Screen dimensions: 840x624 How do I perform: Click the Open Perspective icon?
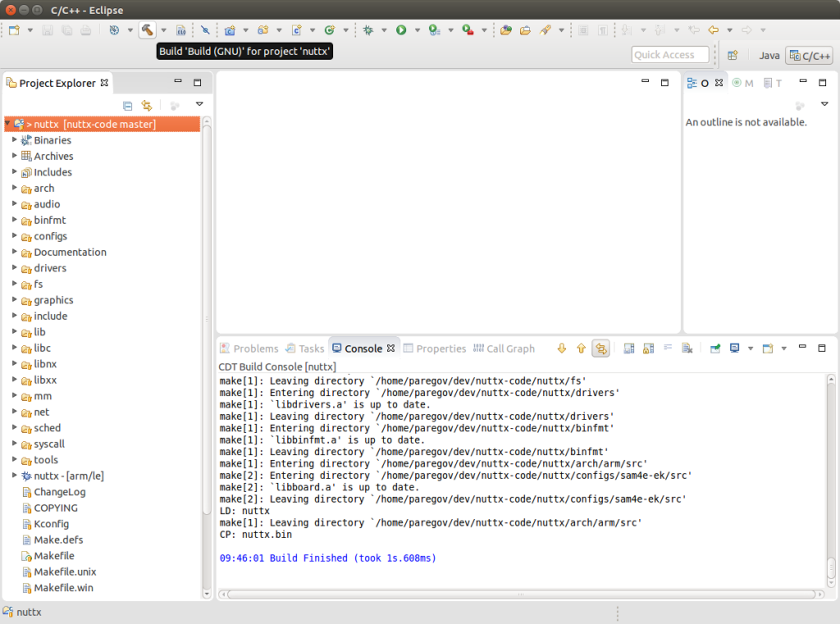click(x=733, y=55)
